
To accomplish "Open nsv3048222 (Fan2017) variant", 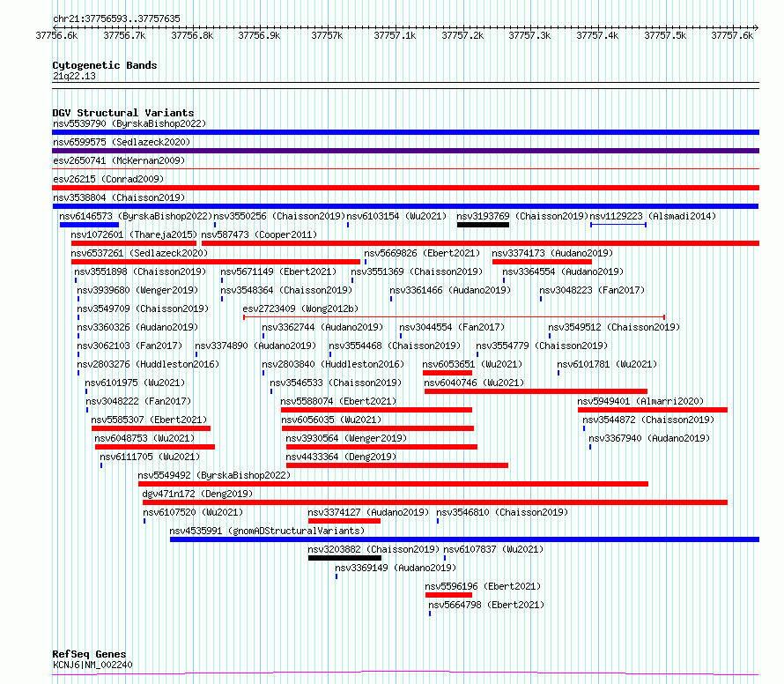I will (x=138, y=401).
